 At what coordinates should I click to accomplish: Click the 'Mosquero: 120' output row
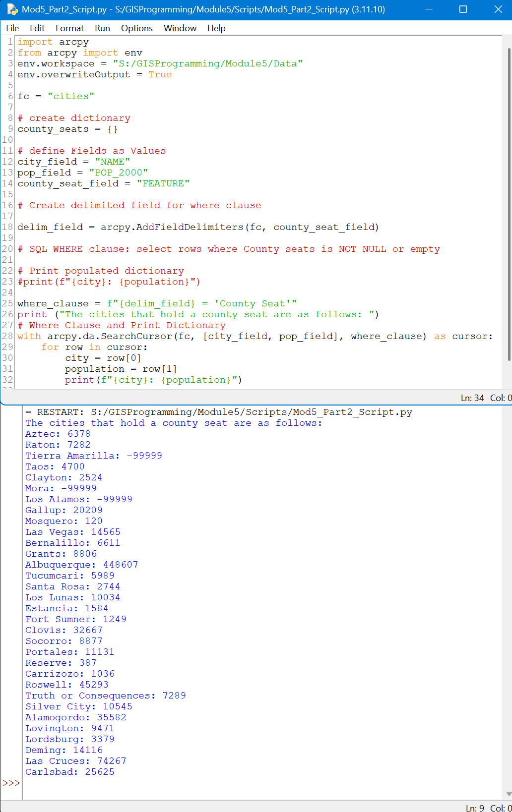click(64, 521)
